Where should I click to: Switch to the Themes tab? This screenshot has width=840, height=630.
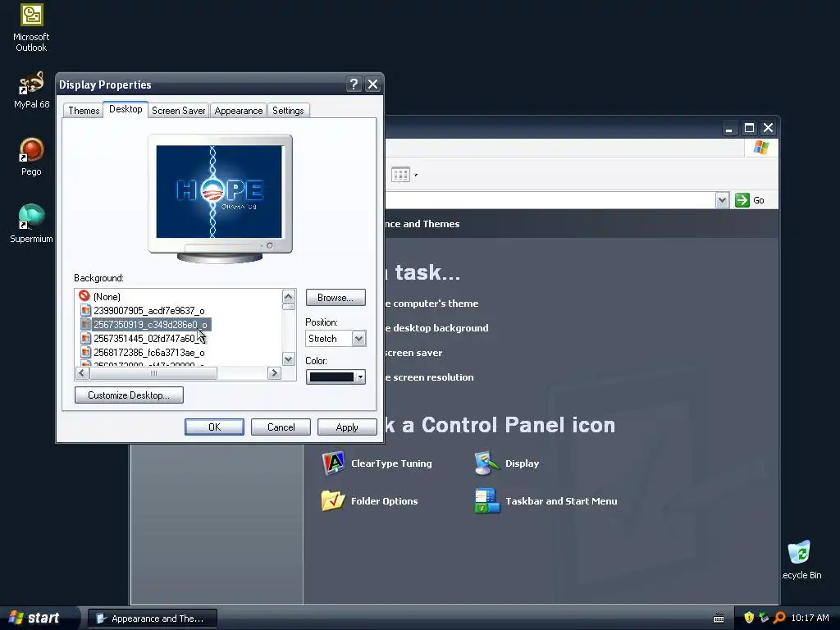[x=84, y=111]
